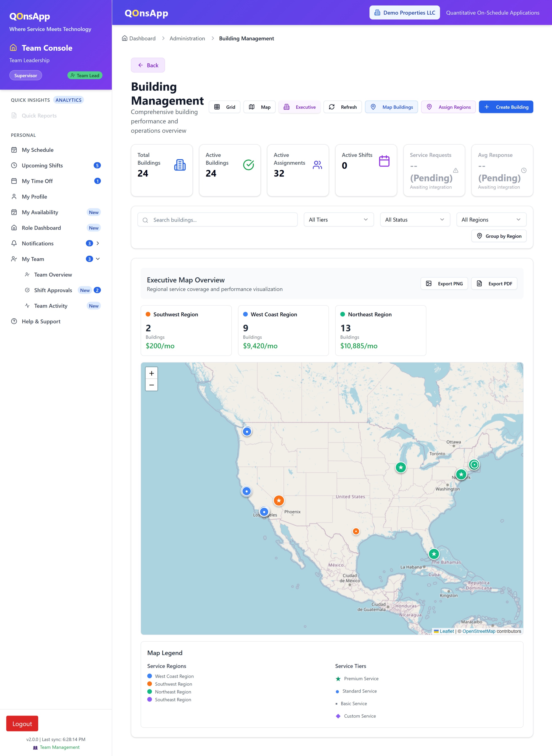Click the Search buildings input field

218,220
